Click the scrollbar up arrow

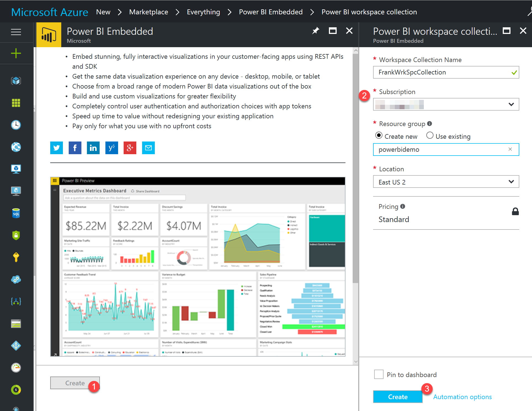(356, 50)
